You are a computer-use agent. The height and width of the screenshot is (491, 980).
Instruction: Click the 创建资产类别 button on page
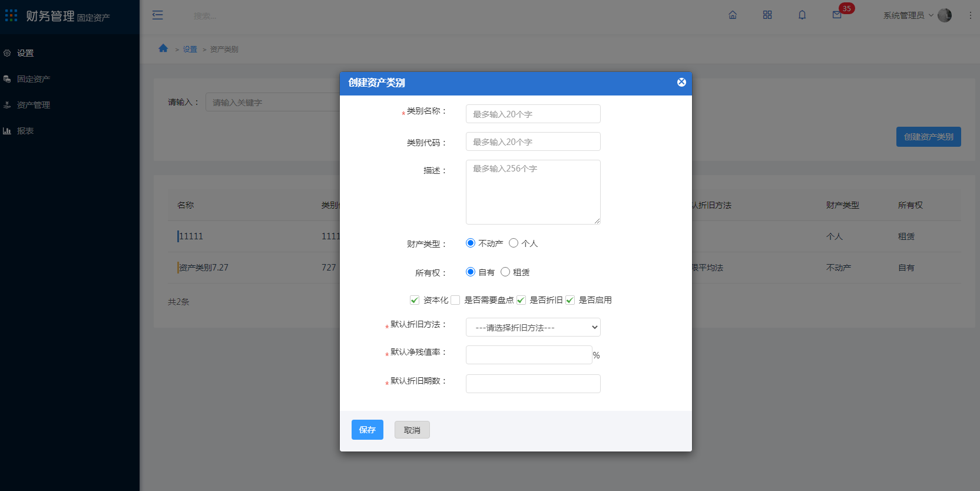[x=929, y=137]
